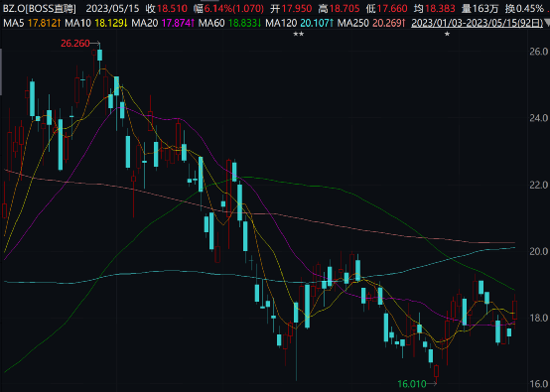Expand the dropdown arrow beside the date range

[x=547, y=24]
